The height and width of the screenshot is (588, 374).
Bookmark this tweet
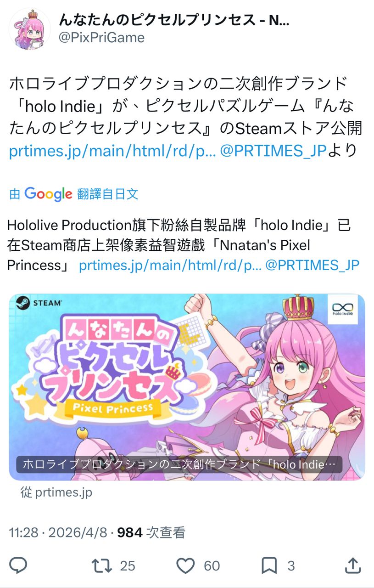click(x=269, y=565)
